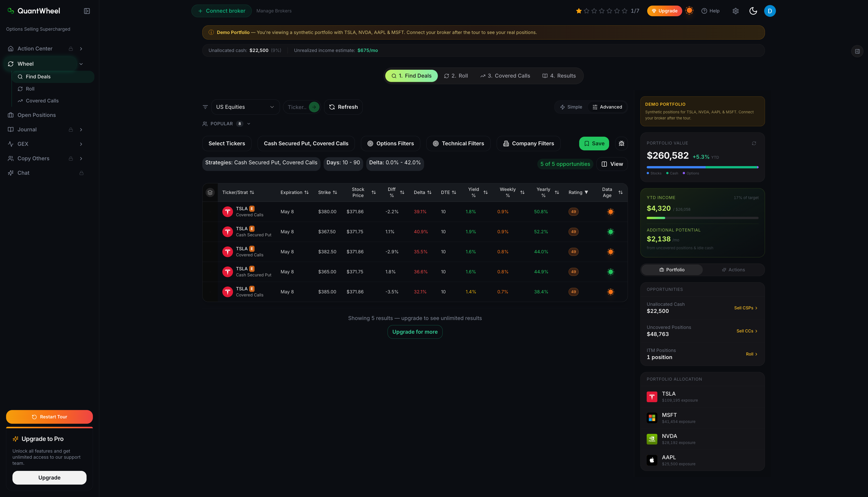Click the Refresh button
868x497 pixels.
[343, 107]
